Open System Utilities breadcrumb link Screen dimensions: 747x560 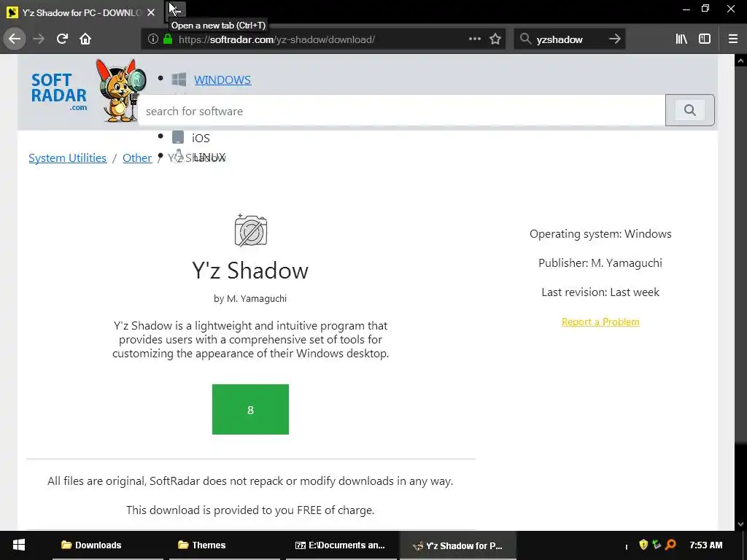point(68,158)
